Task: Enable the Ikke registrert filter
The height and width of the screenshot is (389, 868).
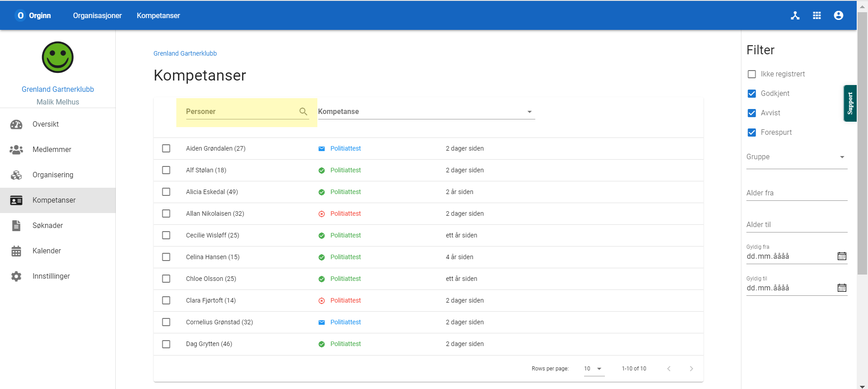Action: [x=752, y=74]
